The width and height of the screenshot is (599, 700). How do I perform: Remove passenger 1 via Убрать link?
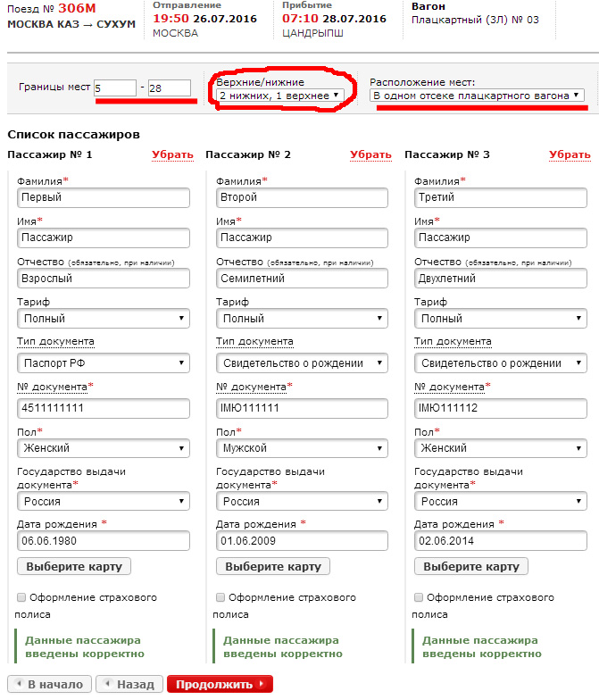tap(172, 154)
